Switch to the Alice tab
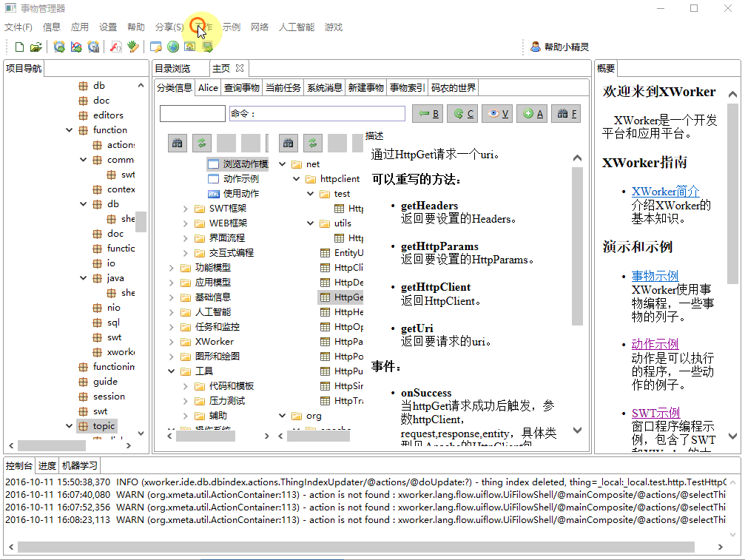The image size is (745, 560). click(x=208, y=88)
